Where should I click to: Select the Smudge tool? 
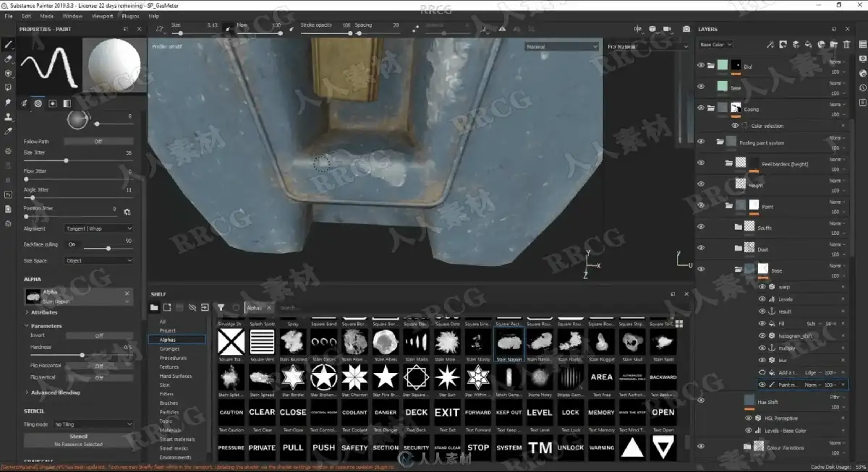[x=8, y=103]
